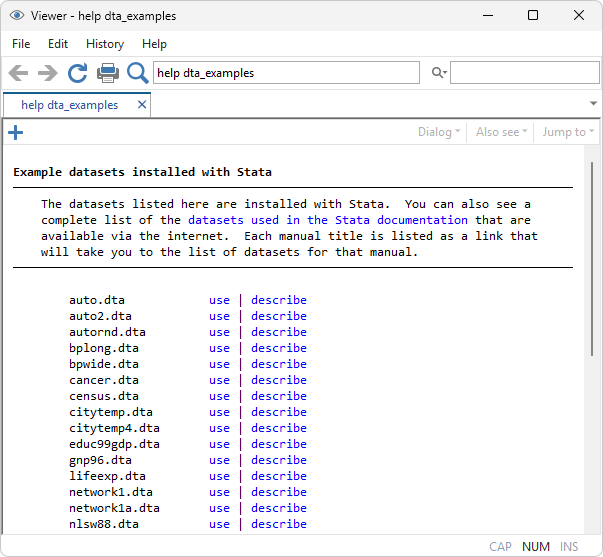This screenshot has height=557, width=603.
Task: Open the tab list arrow
Action: click(x=593, y=105)
